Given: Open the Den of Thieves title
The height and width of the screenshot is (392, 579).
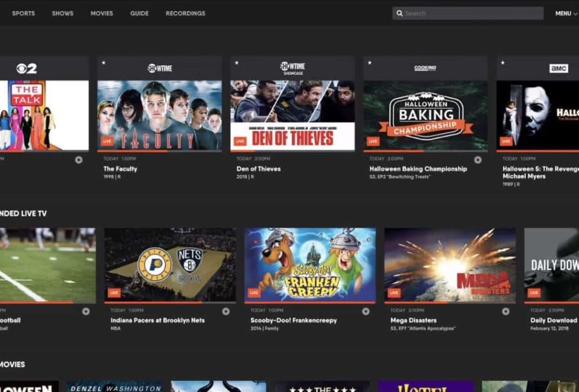Looking at the screenshot, I should tap(258, 169).
